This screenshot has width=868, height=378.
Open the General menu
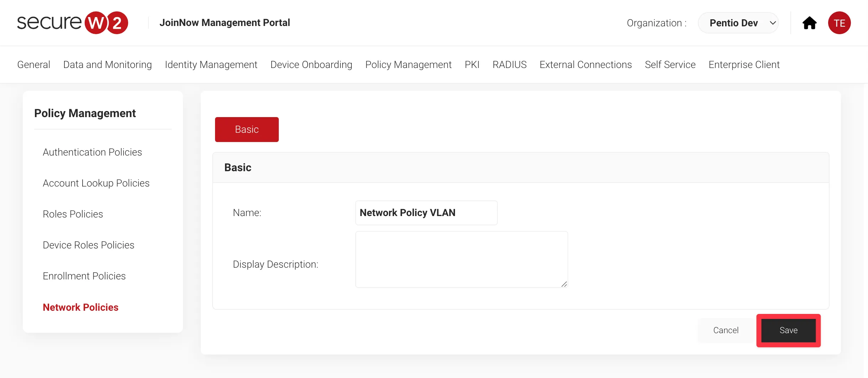pos(33,64)
